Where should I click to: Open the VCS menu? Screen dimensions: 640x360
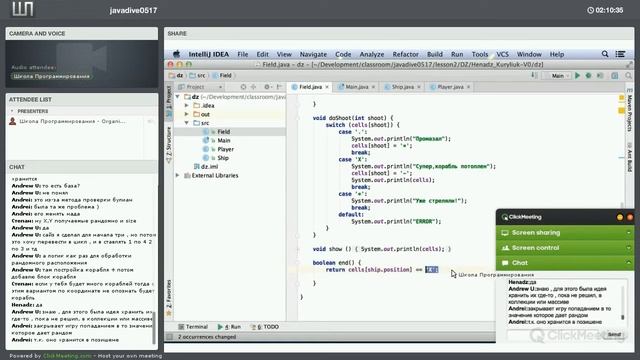pos(502,54)
